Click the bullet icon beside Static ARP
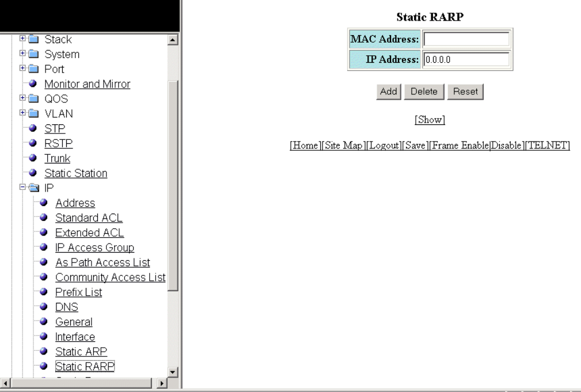 point(43,351)
